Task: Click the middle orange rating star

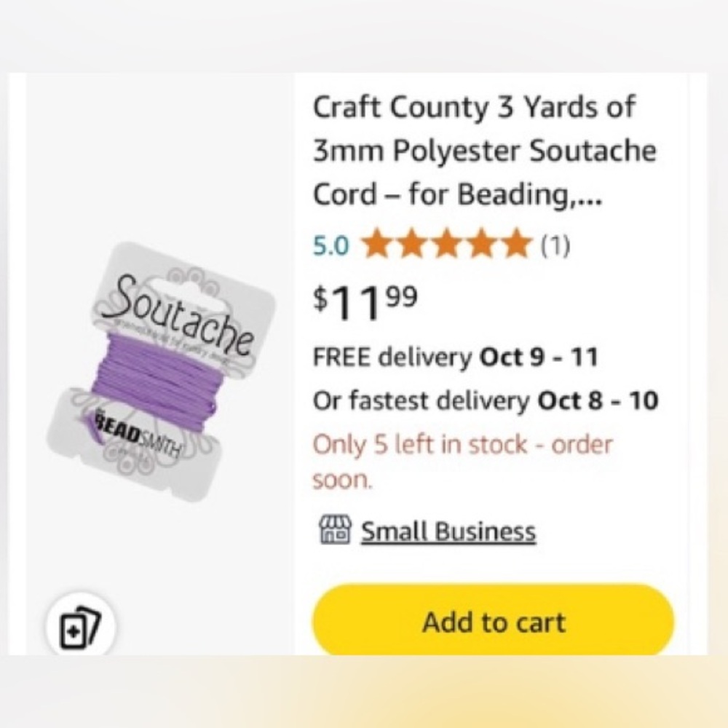Action: (x=446, y=245)
